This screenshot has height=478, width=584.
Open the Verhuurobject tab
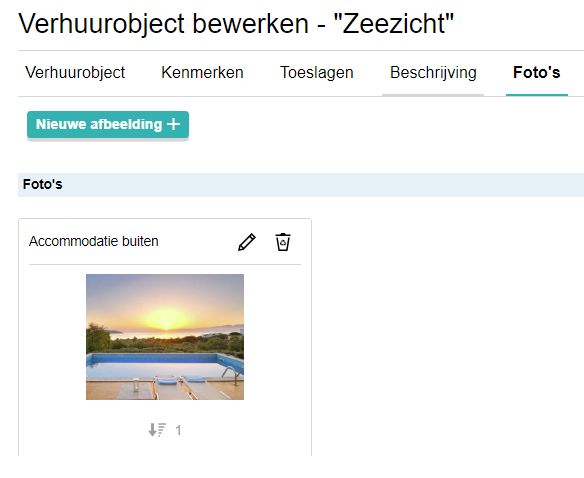75,72
